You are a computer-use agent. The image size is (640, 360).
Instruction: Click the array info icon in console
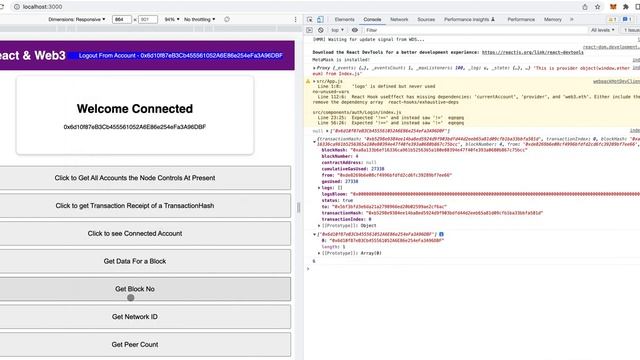click(x=441, y=234)
